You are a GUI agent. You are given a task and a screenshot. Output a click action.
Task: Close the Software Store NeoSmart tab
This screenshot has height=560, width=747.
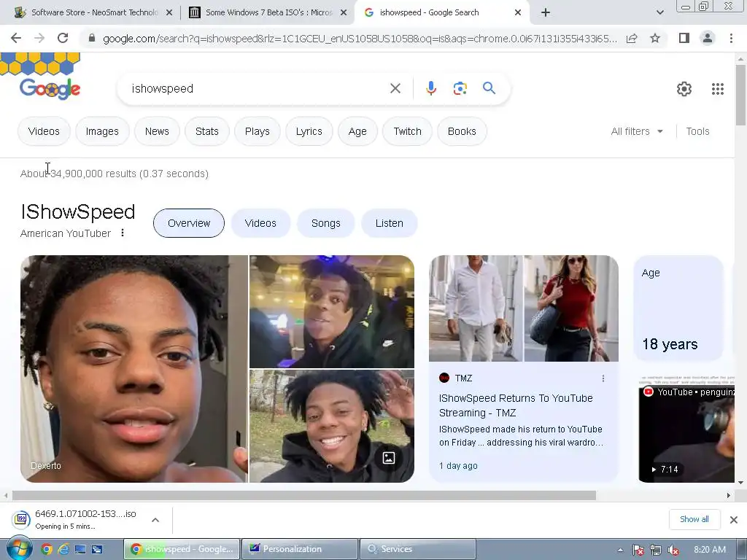click(x=169, y=12)
